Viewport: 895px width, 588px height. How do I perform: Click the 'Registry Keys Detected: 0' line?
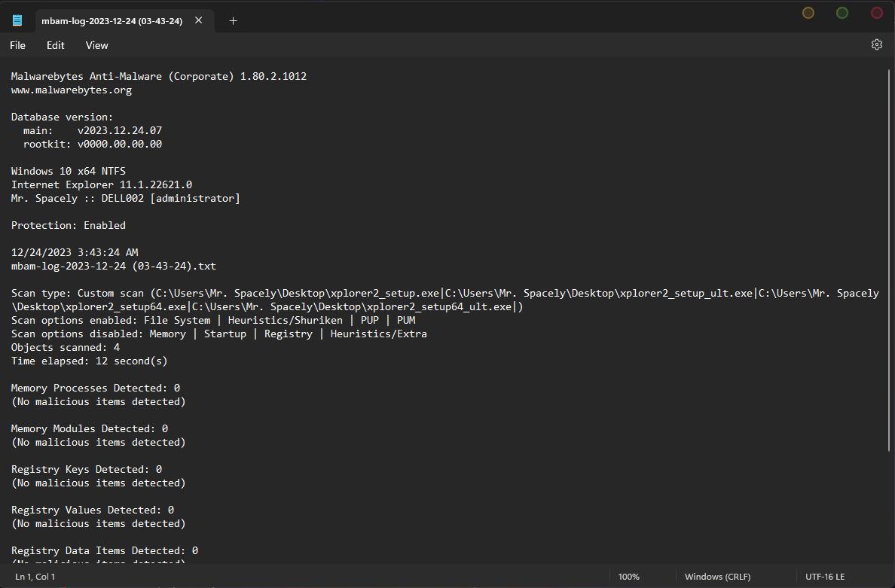click(87, 469)
